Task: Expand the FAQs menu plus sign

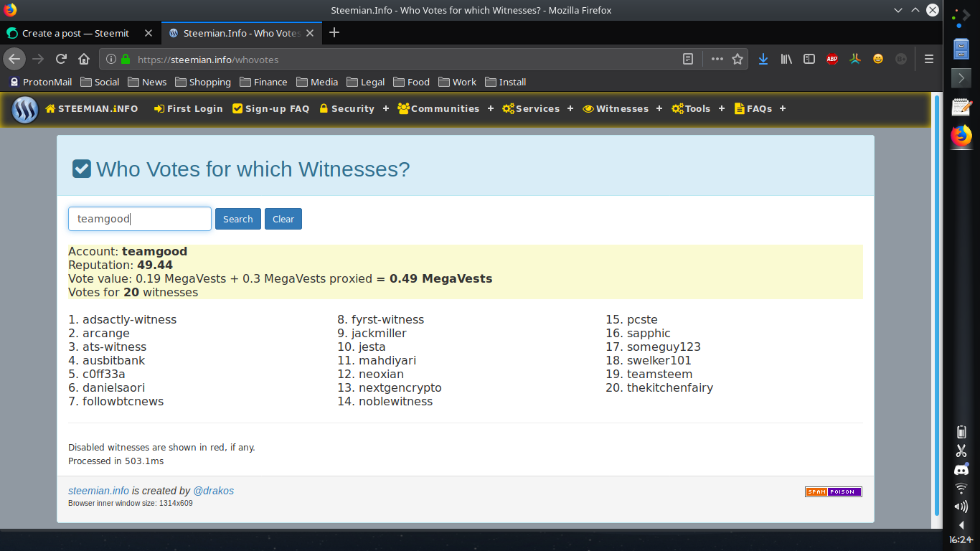Action: tap(783, 109)
